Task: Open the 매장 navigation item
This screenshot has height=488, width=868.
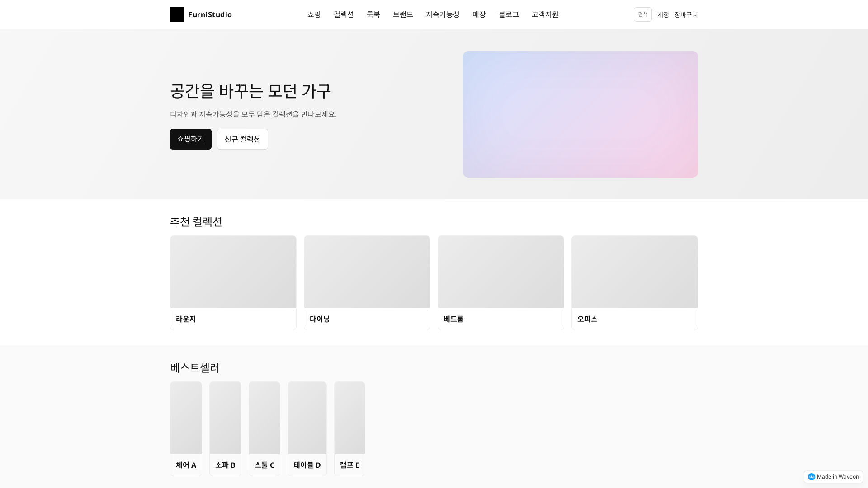Action: click(x=479, y=14)
